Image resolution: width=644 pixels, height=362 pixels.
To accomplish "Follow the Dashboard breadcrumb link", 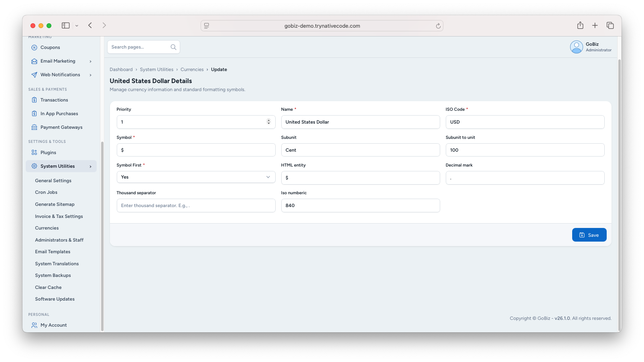I will point(121,69).
